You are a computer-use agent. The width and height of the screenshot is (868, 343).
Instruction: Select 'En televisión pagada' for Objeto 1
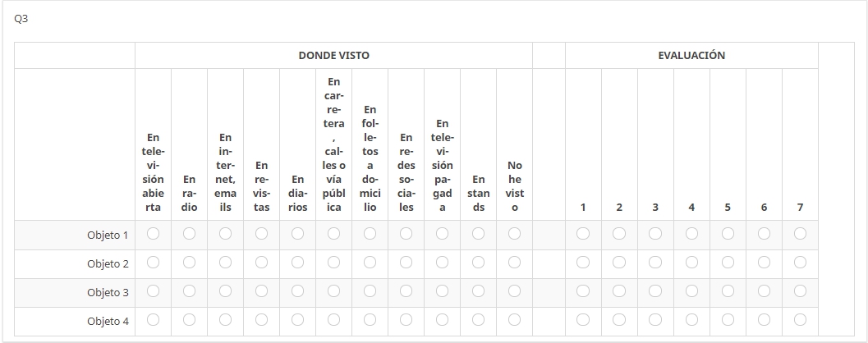[443, 234]
